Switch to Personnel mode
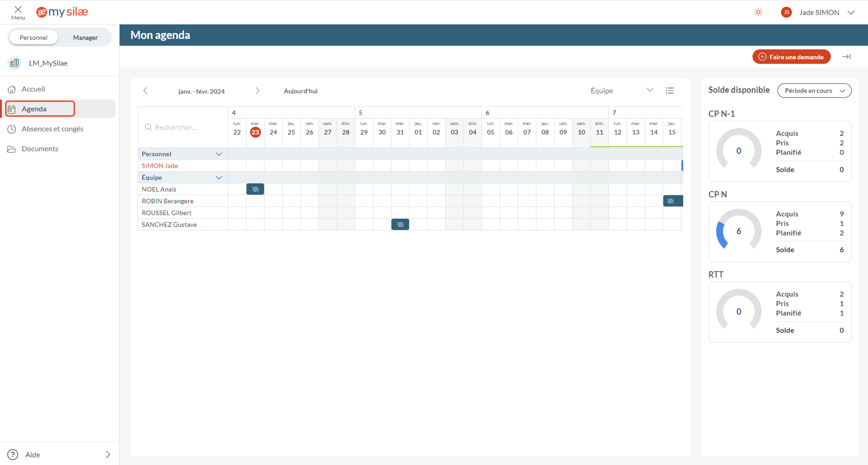This screenshot has height=465, width=868. click(33, 37)
